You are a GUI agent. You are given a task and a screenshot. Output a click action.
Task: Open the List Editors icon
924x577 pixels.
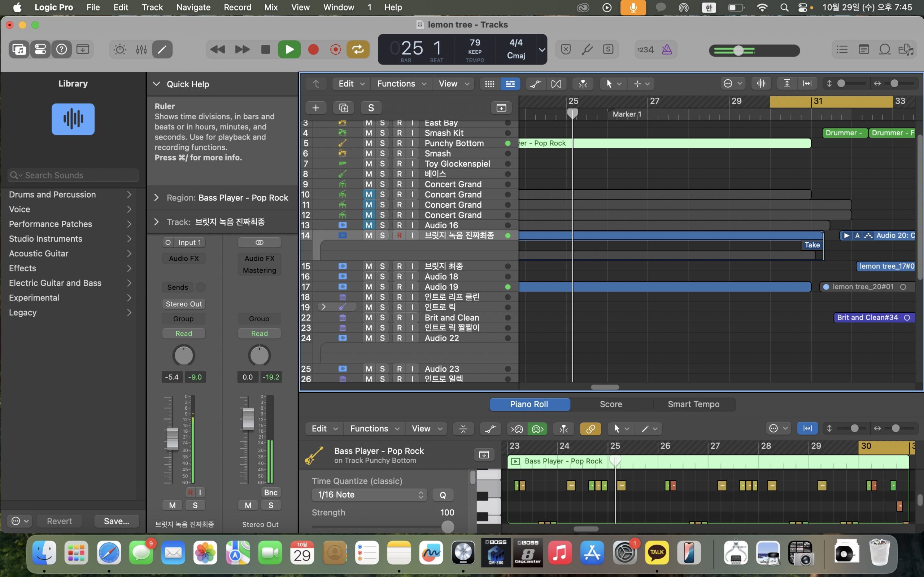(x=842, y=50)
